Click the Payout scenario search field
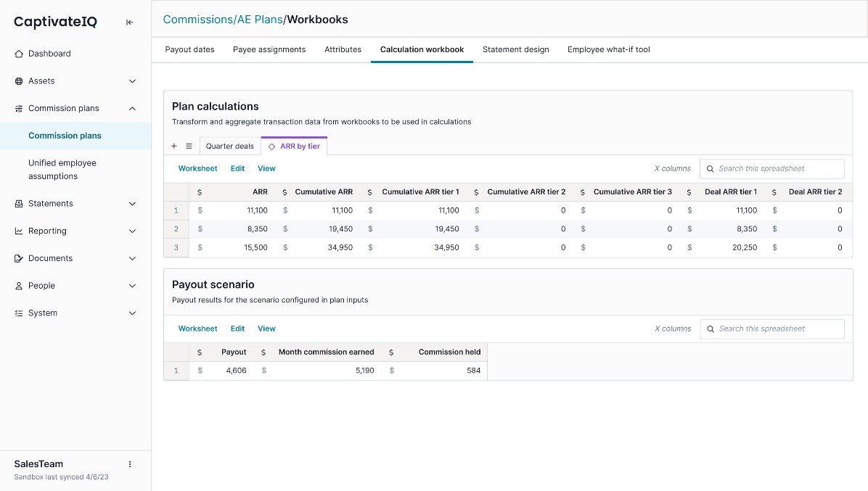 pyautogui.click(x=771, y=329)
